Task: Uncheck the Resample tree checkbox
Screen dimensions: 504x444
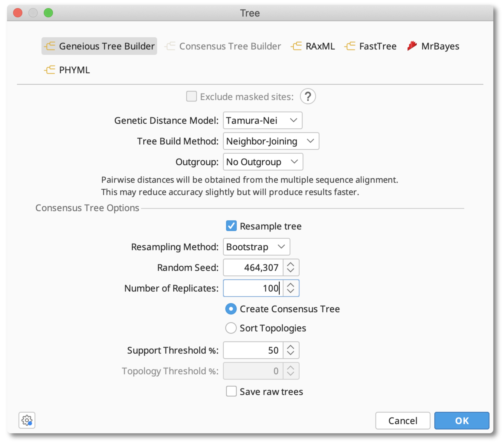Action: tap(231, 226)
